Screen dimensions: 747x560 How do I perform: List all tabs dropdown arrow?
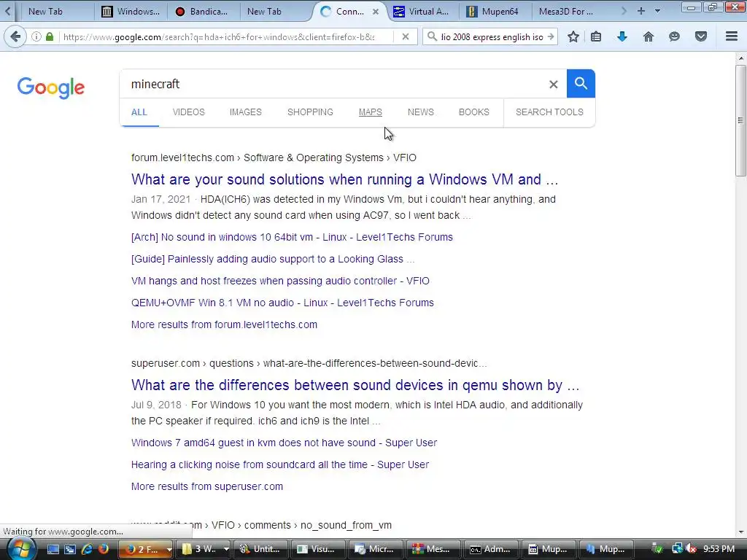tap(657, 11)
